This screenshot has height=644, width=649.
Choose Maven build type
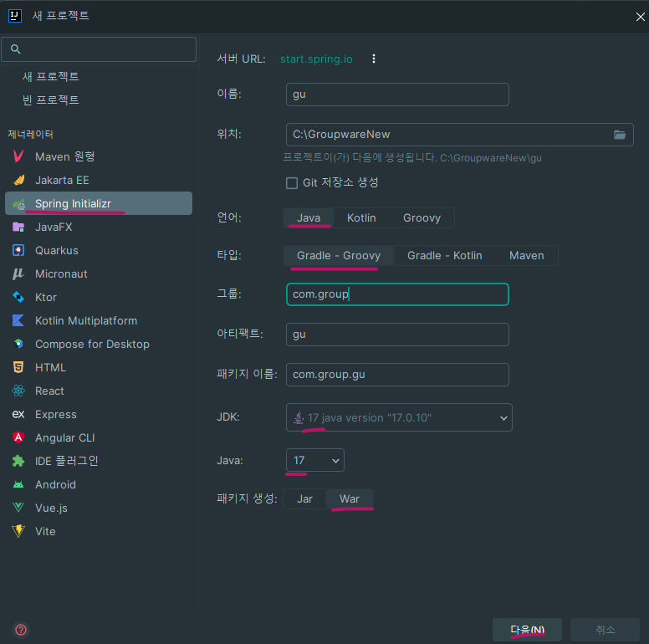(527, 255)
